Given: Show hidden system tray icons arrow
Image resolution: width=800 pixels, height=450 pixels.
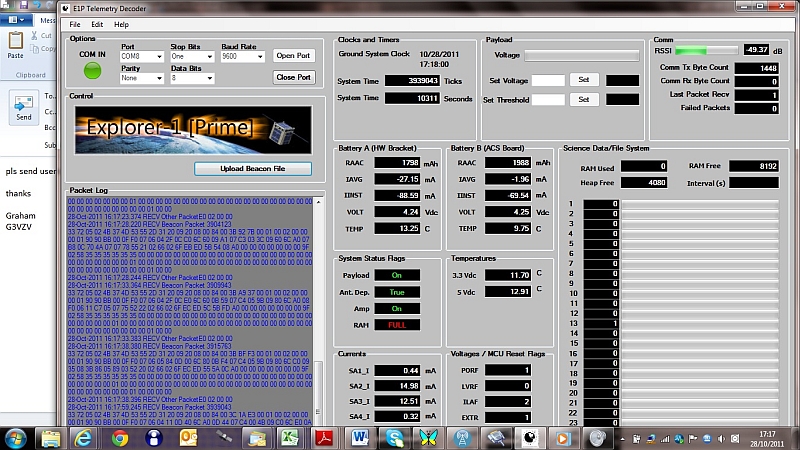Looking at the screenshot, I should pos(622,439).
